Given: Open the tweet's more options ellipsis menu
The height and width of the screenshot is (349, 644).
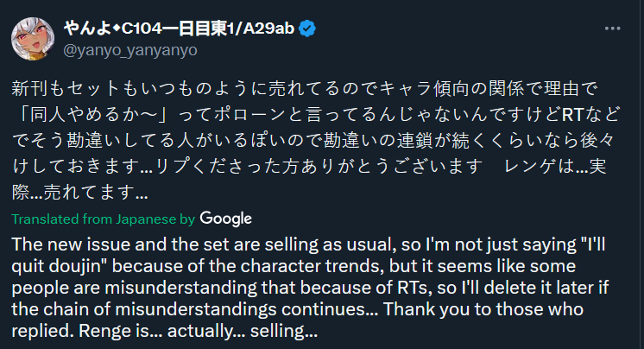Looking at the screenshot, I should pos(612,29).
